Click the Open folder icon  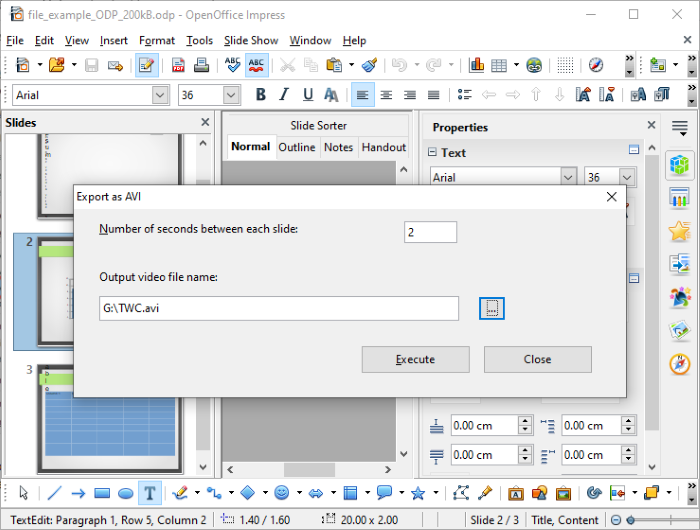click(x=57, y=65)
